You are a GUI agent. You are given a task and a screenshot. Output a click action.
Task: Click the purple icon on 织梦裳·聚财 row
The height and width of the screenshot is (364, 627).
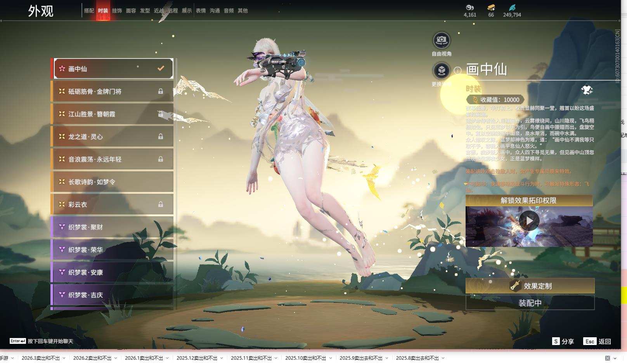click(x=62, y=227)
